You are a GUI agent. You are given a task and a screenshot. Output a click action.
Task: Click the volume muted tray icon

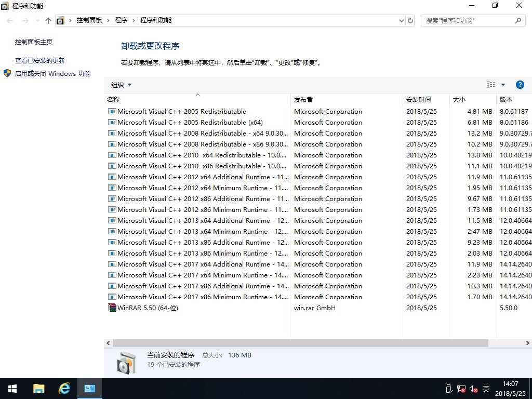coord(473,389)
